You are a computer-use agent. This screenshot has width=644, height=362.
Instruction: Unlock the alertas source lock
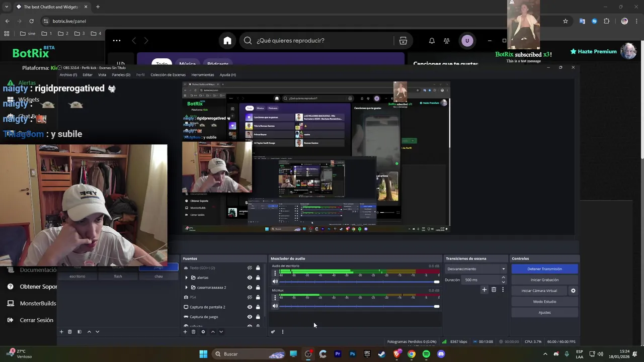258,278
